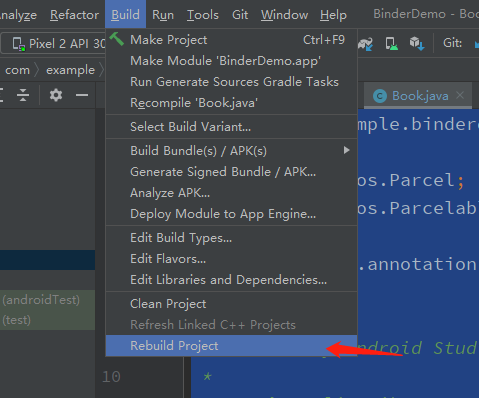479x398 pixels.
Task: Choose Recompile 'Book.java'
Action: click(231, 103)
